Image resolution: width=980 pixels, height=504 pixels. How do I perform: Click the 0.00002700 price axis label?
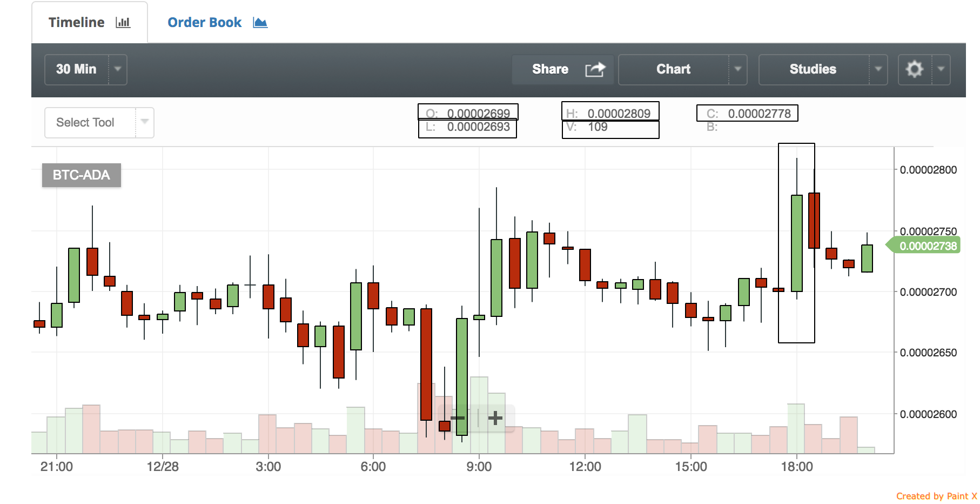tap(929, 292)
